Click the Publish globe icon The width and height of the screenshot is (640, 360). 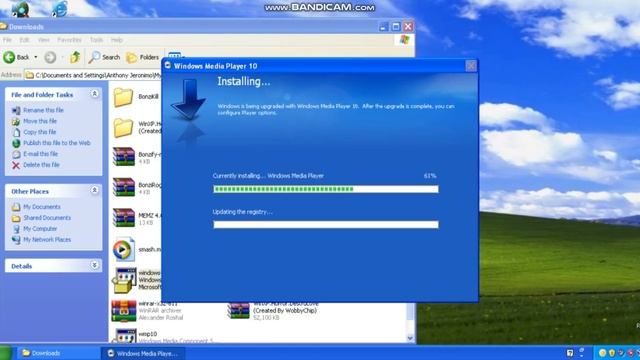[16, 143]
